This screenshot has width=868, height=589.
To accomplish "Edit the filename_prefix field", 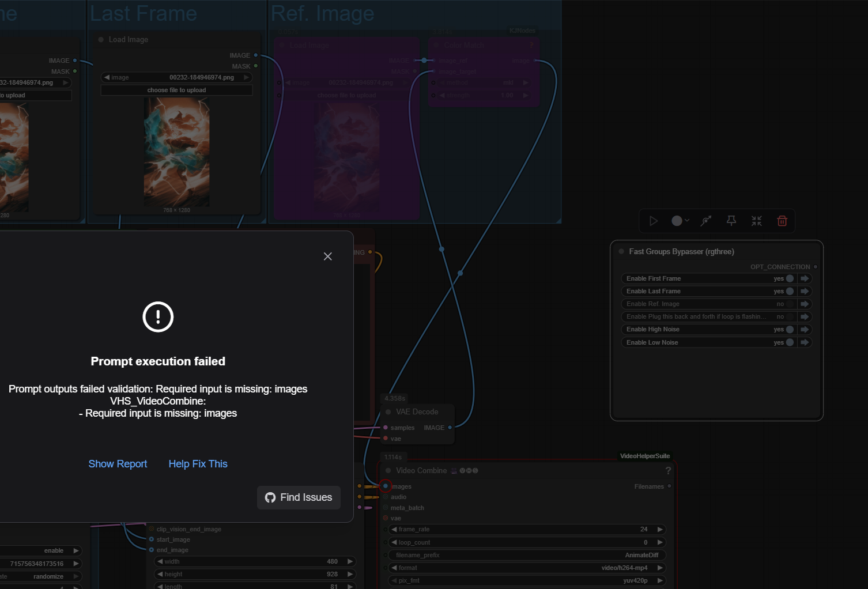I will tap(527, 555).
